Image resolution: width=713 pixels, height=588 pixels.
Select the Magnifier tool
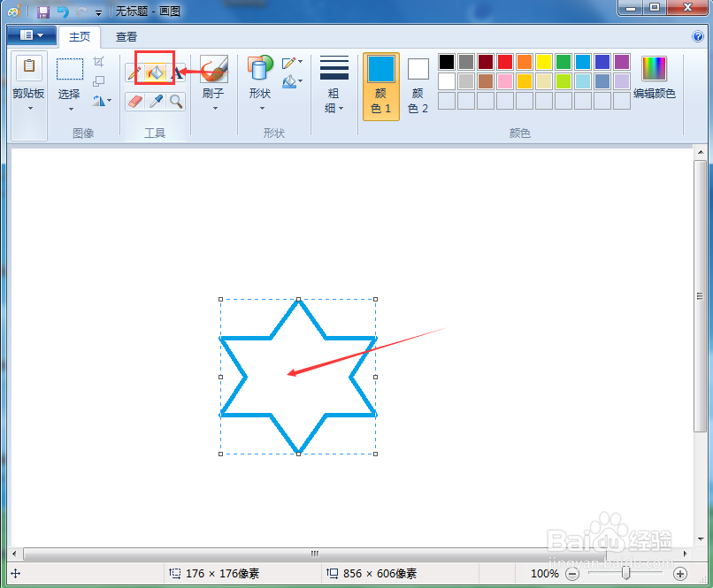176,102
